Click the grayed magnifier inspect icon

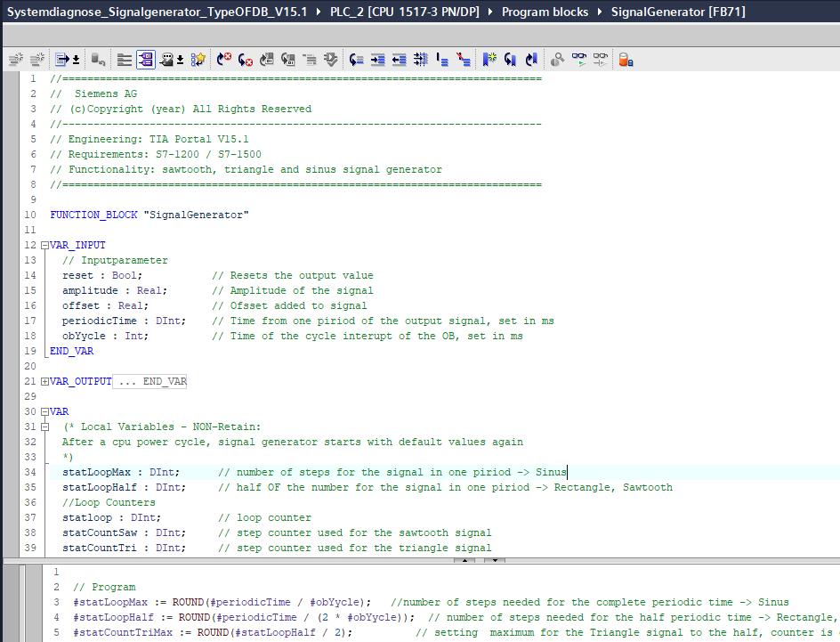tap(557, 60)
